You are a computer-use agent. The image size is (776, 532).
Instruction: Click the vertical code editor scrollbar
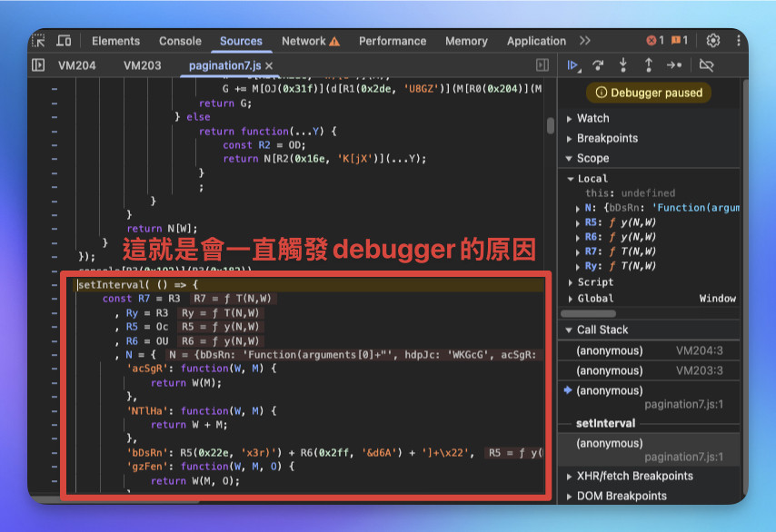(x=551, y=125)
